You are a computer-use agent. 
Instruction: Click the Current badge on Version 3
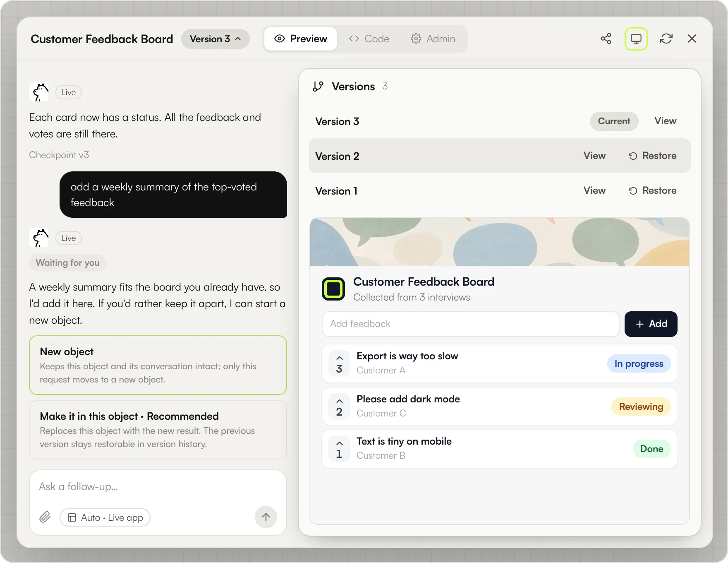click(614, 121)
